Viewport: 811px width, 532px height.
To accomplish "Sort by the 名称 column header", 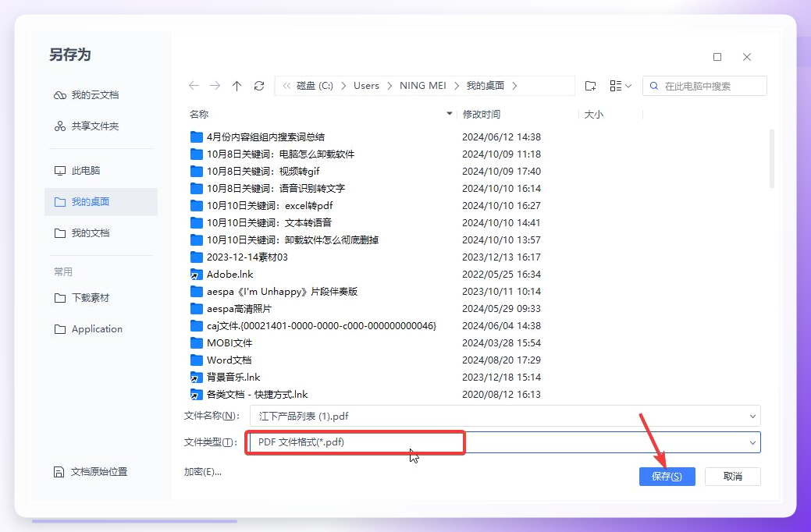I will click(x=199, y=114).
